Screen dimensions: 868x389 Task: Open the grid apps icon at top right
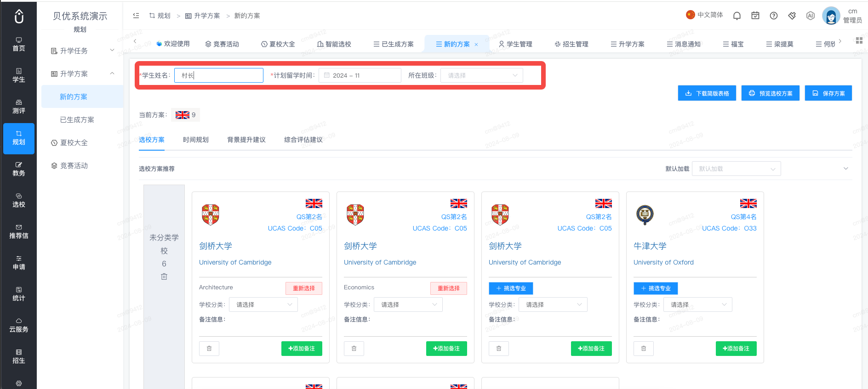coord(859,41)
